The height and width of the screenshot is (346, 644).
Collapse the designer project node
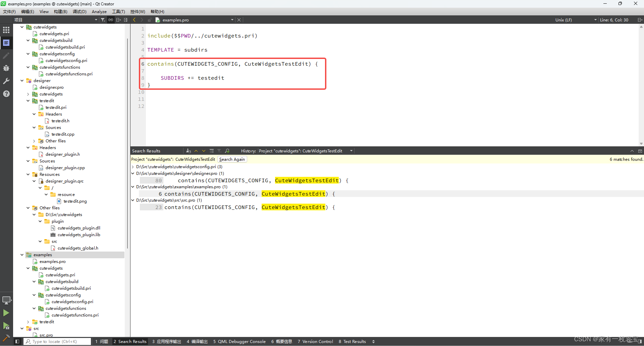pyautogui.click(x=22, y=80)
